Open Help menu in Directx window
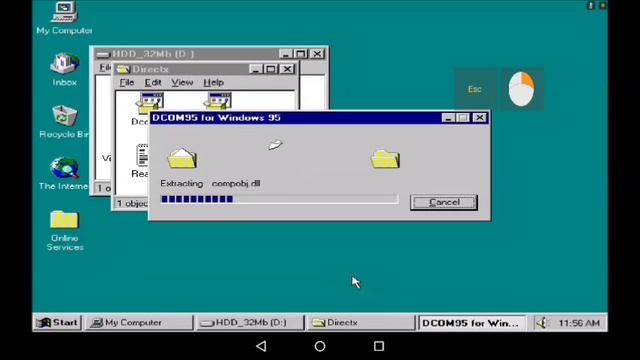This screenshot has height=360, width=640. click(x=213, y=82)
